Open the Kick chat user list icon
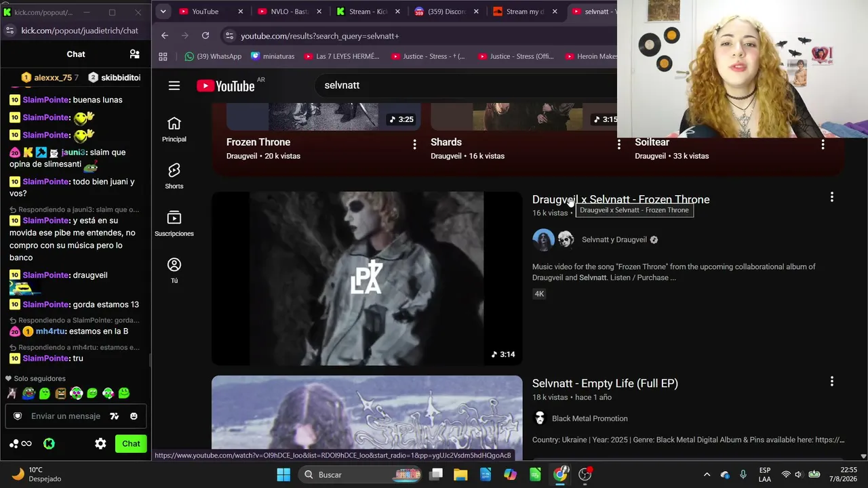The height and width of the screenshot is (488, 868). (x=134, y=54)
